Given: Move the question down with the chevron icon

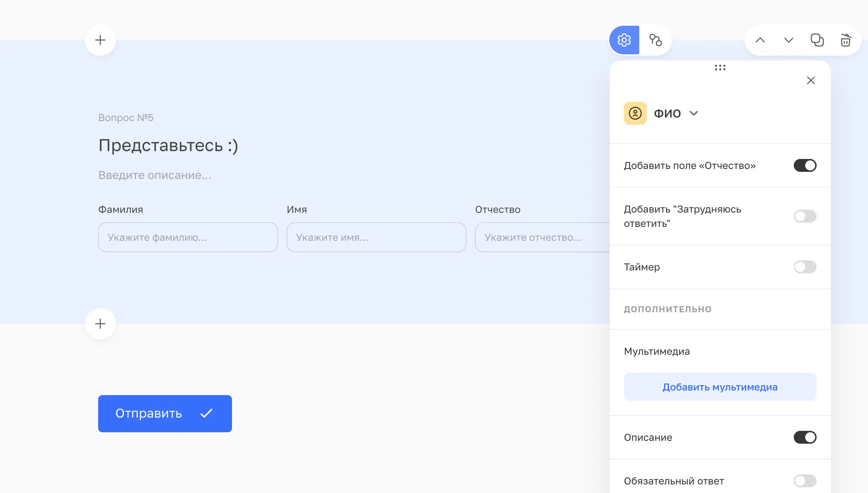Looking at the screenshot, I should pyautogui.click(x=788, y=40).
